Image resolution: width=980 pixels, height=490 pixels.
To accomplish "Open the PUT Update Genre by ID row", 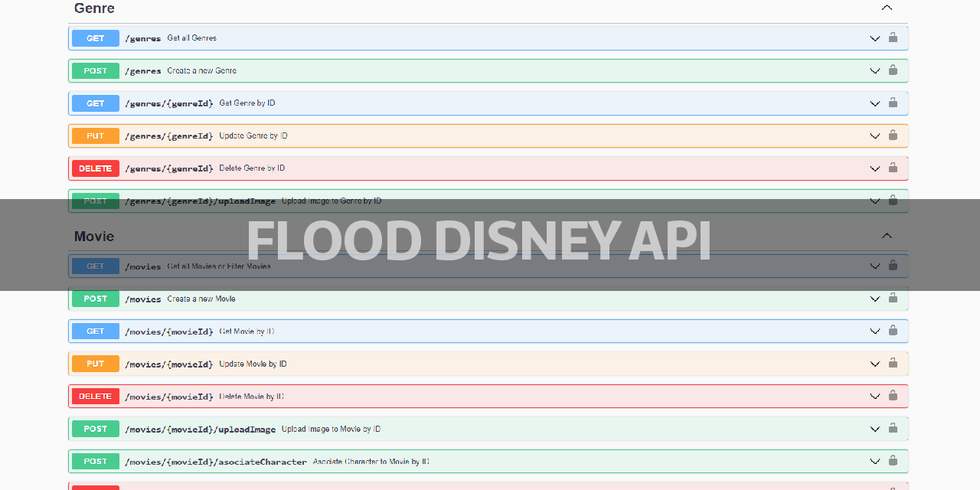I will (x=459, y=136).
